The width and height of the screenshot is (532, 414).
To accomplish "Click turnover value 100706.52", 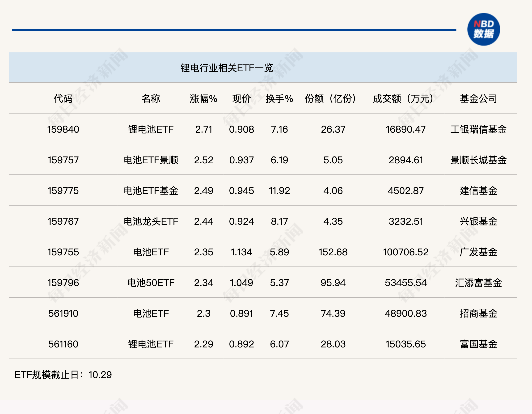I will pyautogui.click(x=405, y=252).
